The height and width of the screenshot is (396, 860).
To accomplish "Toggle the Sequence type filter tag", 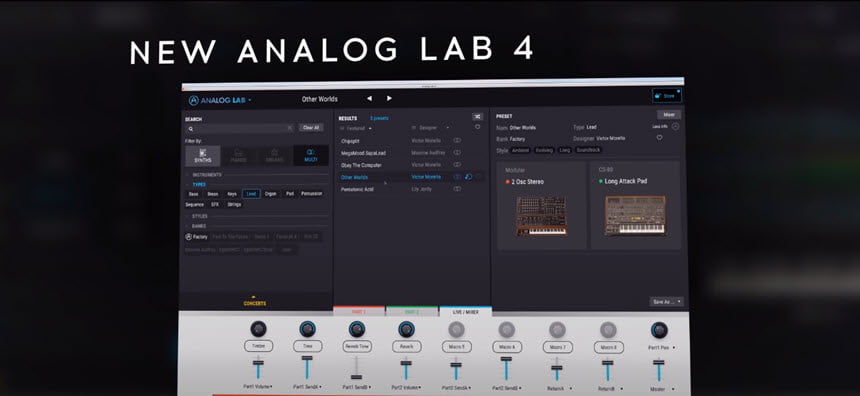I will (x=195, y=204).
